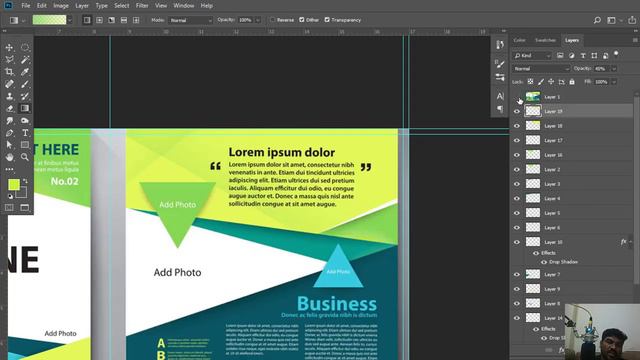Turn off layer filtering toggle switch
640x360 pixels.
(616, 54)
